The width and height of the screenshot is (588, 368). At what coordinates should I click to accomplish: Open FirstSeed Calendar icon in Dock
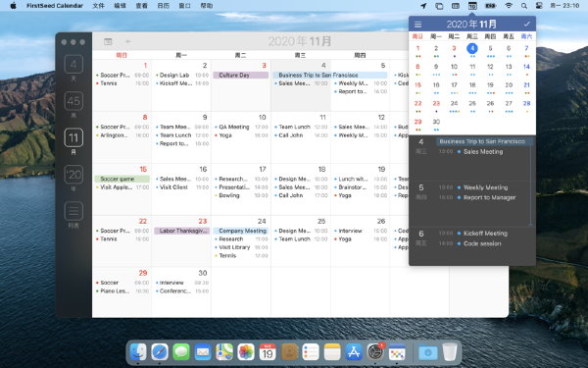tap(397, 352)
